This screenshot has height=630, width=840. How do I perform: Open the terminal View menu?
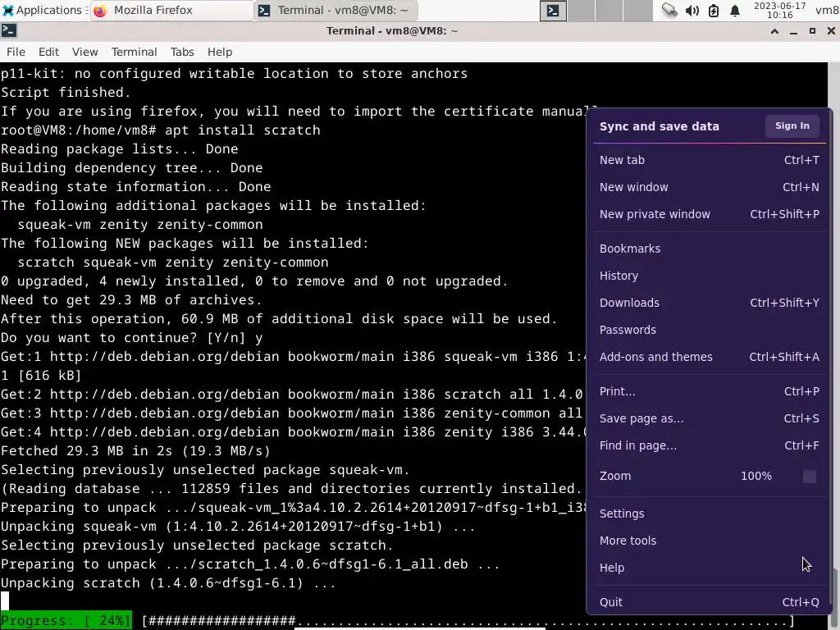coord(84,52)
